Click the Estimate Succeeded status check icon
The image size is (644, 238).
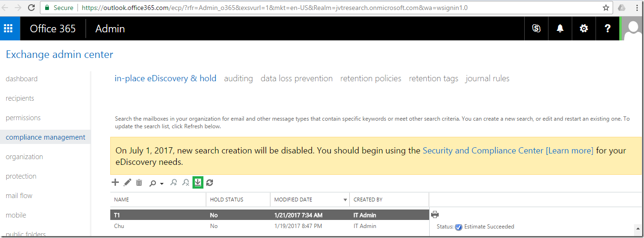click(x=459, y=227)
